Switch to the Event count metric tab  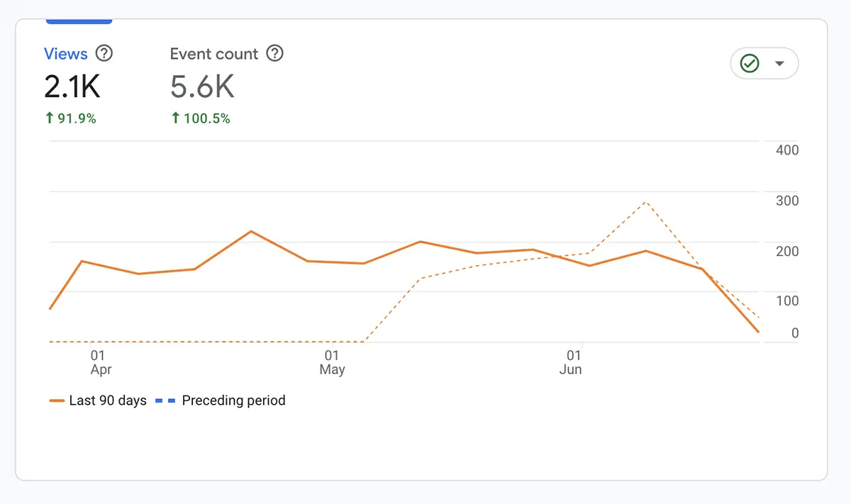[x=214, y=54]
